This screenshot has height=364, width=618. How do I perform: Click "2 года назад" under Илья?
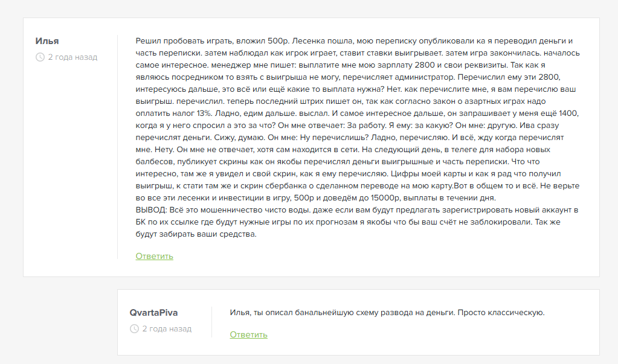[72, 57]
